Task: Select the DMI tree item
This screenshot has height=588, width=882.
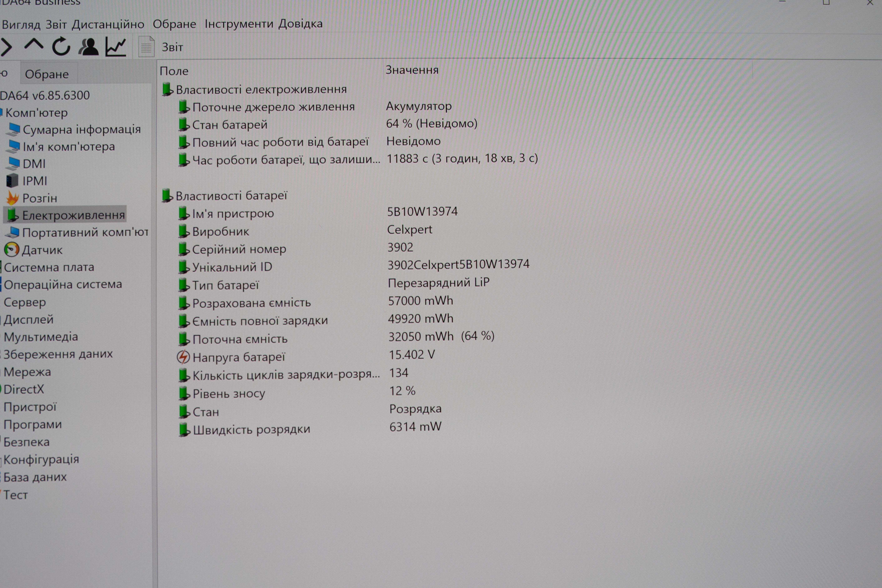Action: [34, 164]
